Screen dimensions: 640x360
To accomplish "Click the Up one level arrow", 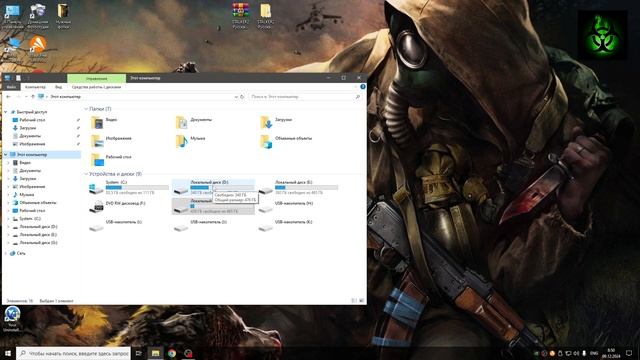I will [x=33, y=97].
